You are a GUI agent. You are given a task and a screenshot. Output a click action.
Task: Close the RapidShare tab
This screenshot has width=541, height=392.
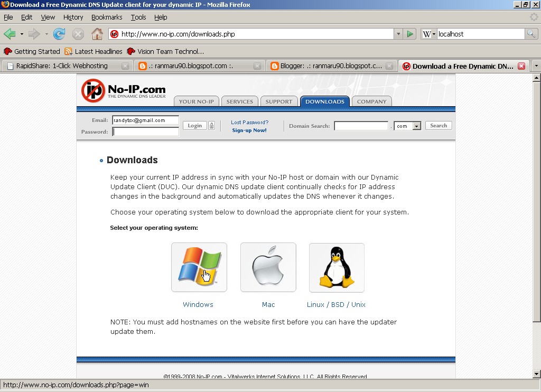[125, 66]
